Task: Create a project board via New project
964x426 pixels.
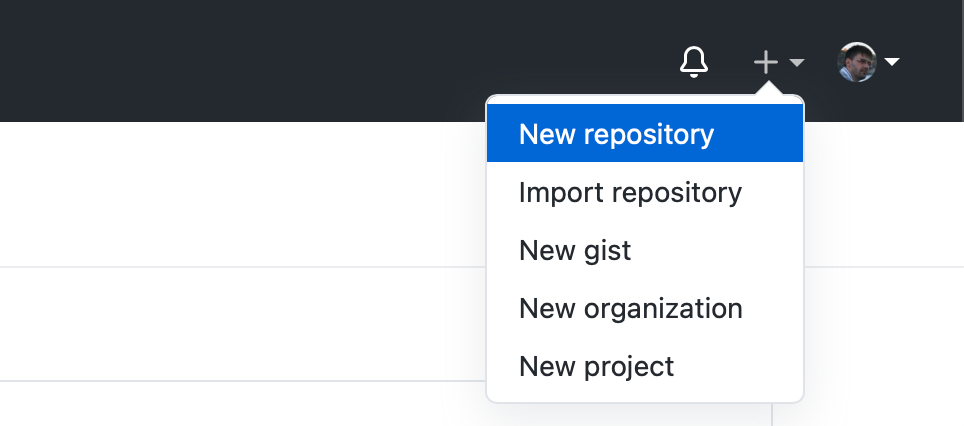Action: click(x=645, y=366)
